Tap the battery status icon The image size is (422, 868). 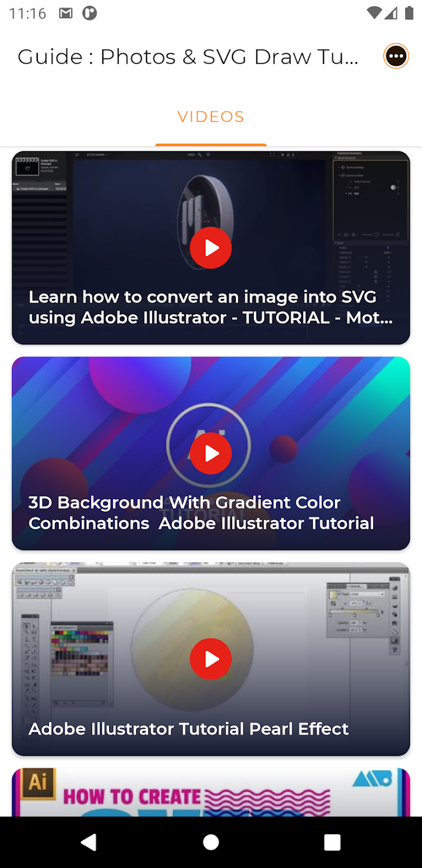coord(406,13)
